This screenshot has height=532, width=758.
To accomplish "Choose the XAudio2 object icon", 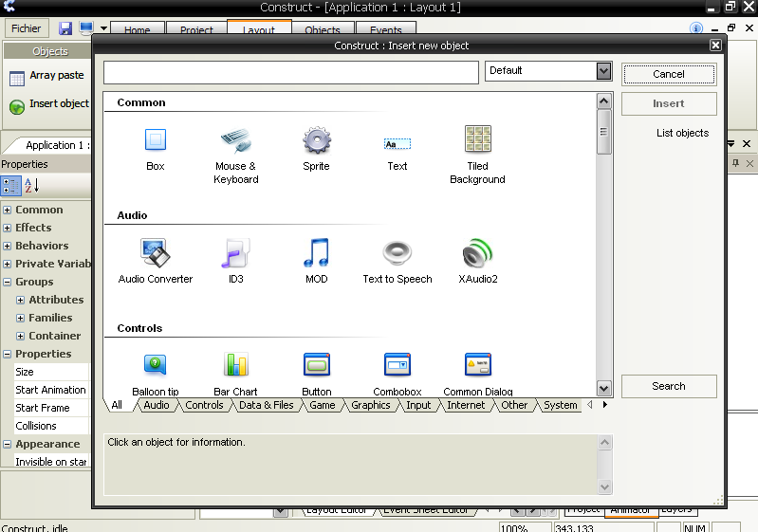I will (x=477, y=252).
